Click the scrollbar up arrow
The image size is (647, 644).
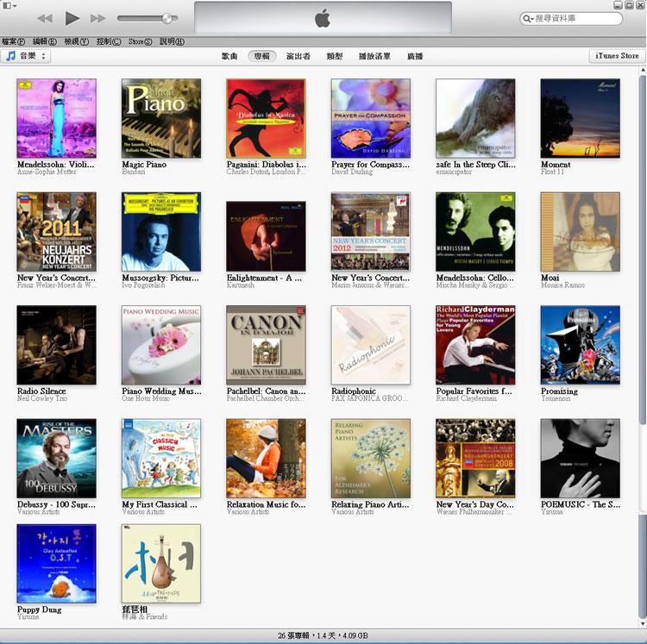coord(643,71)
